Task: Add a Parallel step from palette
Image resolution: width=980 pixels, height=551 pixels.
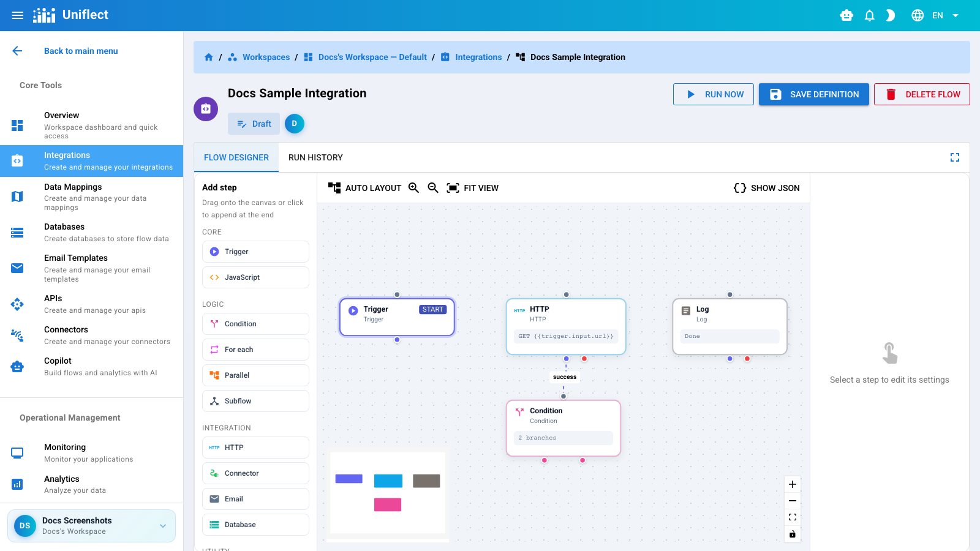Action: (x=255, y=375)
